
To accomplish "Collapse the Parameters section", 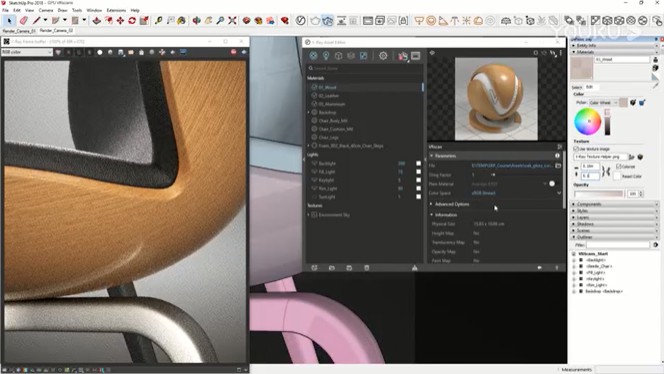I will (x=432, y=156).
